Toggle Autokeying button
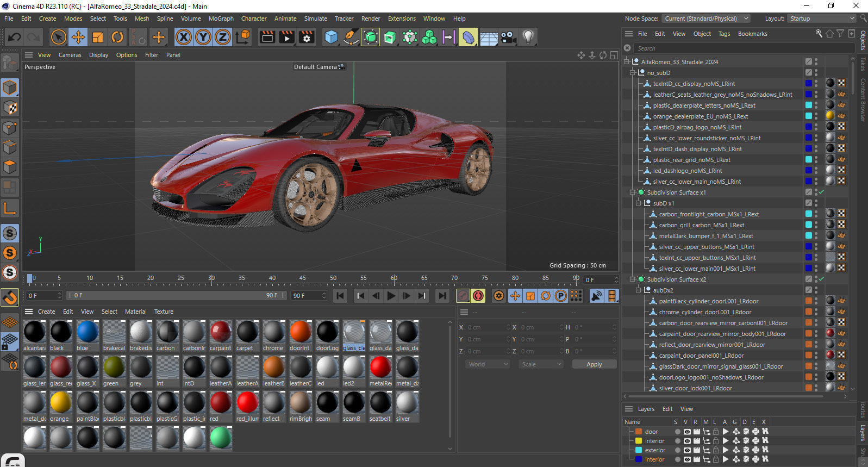Viewport: 868px width, 467px height. click(x=478, y=296)
